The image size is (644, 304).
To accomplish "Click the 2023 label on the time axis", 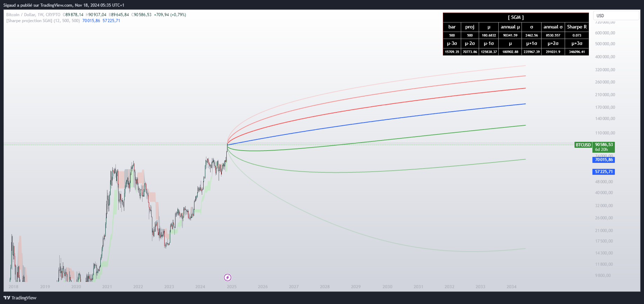I will [169, 287].
